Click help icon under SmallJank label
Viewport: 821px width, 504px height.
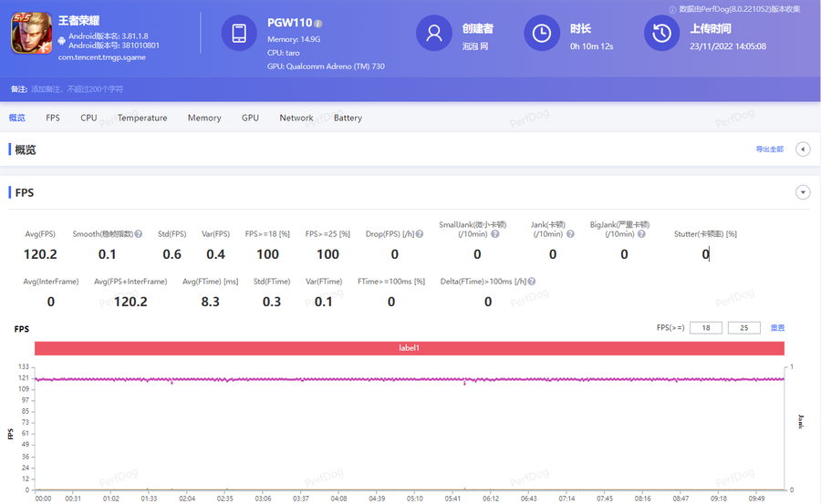pyautogui.click(x=494, y=234)
